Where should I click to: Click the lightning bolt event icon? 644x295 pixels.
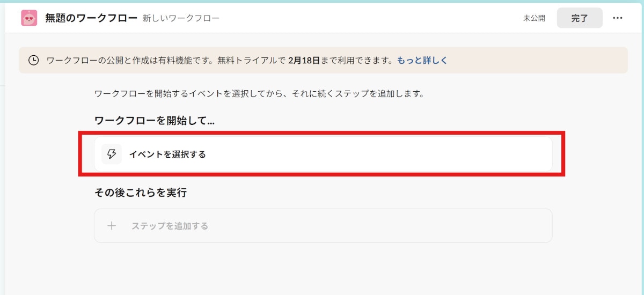point(112,154)
